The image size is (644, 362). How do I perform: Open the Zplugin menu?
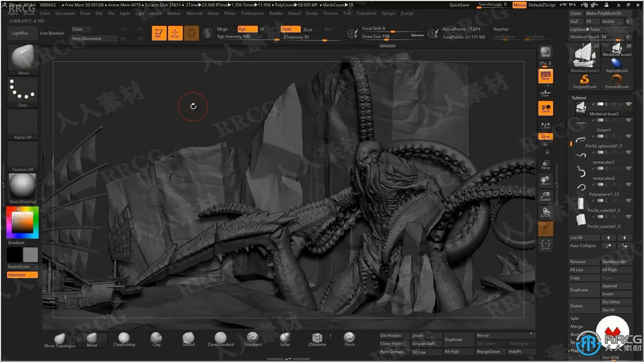[x=388, y=13]
